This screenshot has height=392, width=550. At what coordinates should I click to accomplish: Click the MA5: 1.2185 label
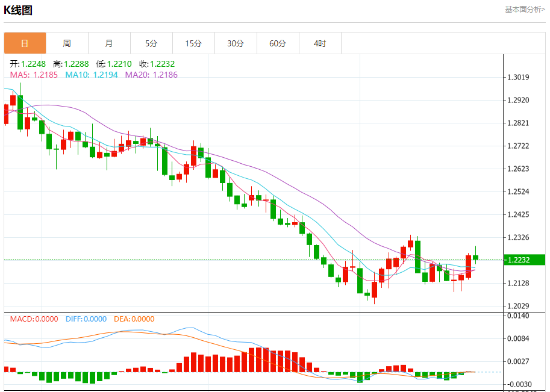(34, 75)
